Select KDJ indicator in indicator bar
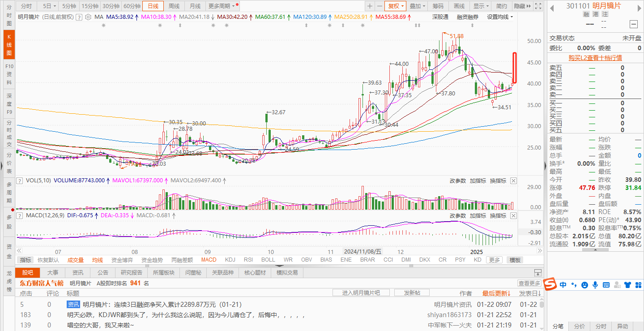This screenshot has width=644, height=331. point(230,260)
